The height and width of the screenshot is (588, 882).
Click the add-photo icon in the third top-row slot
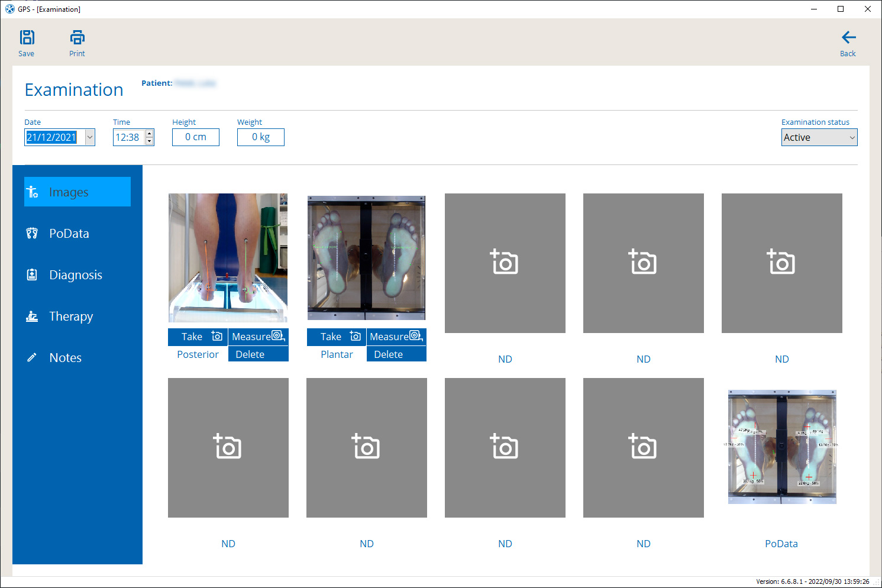point(505,263)
